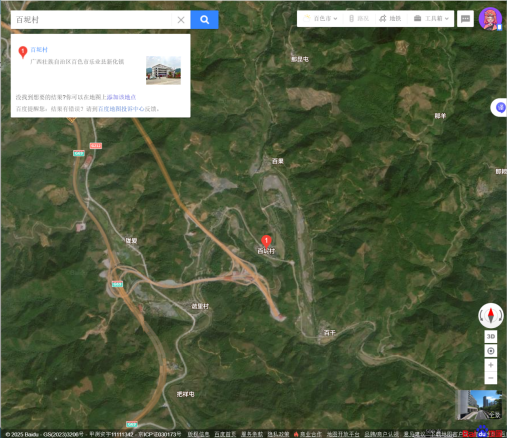This screenshot has width=507, height=438.
Task: Toggle the 地铁 subway map
Action: pos(390,19)
